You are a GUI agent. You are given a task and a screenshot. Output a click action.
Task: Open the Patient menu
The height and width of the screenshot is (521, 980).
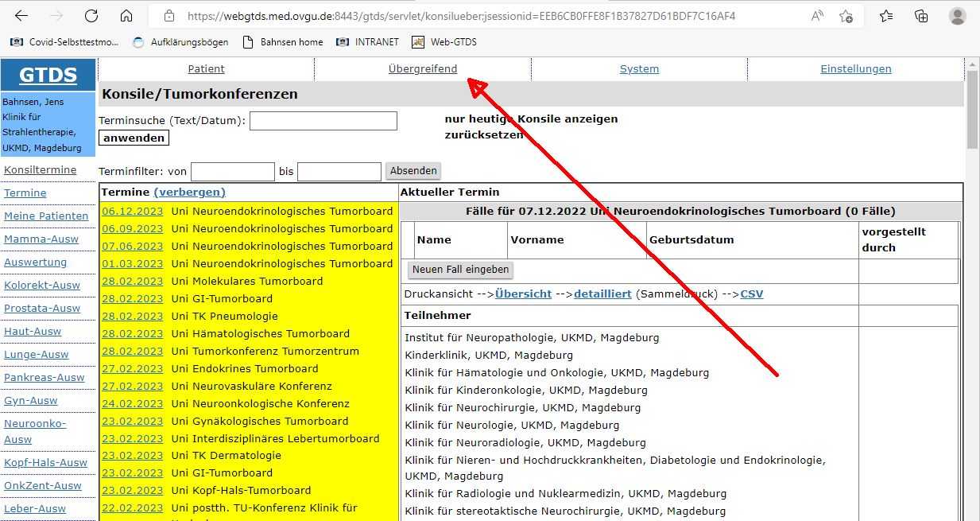pyautogui.click(x=206, y=68)
